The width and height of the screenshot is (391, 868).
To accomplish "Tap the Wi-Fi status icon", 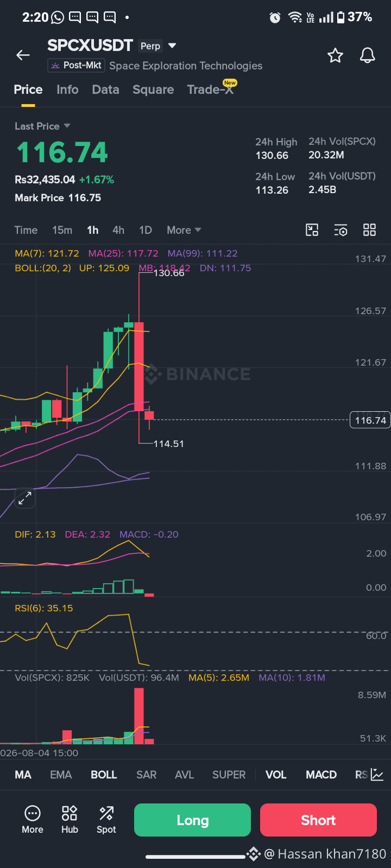I will [x=295, y=17].
